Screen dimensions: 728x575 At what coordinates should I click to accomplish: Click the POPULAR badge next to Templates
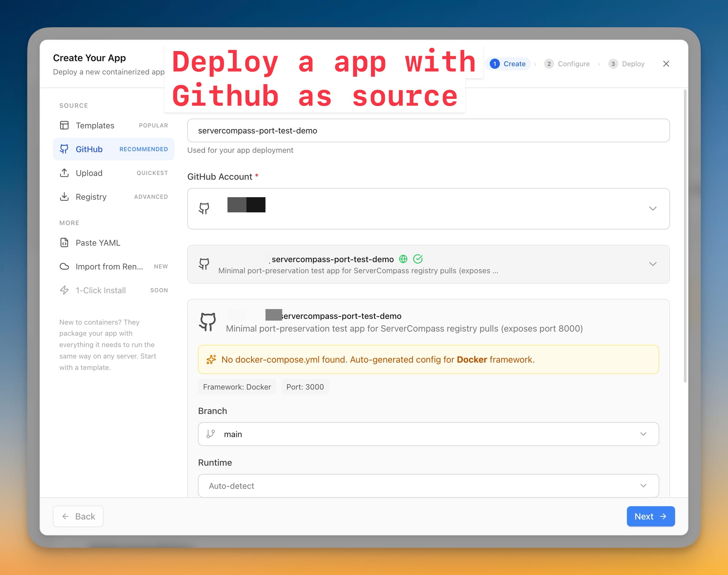153,125
